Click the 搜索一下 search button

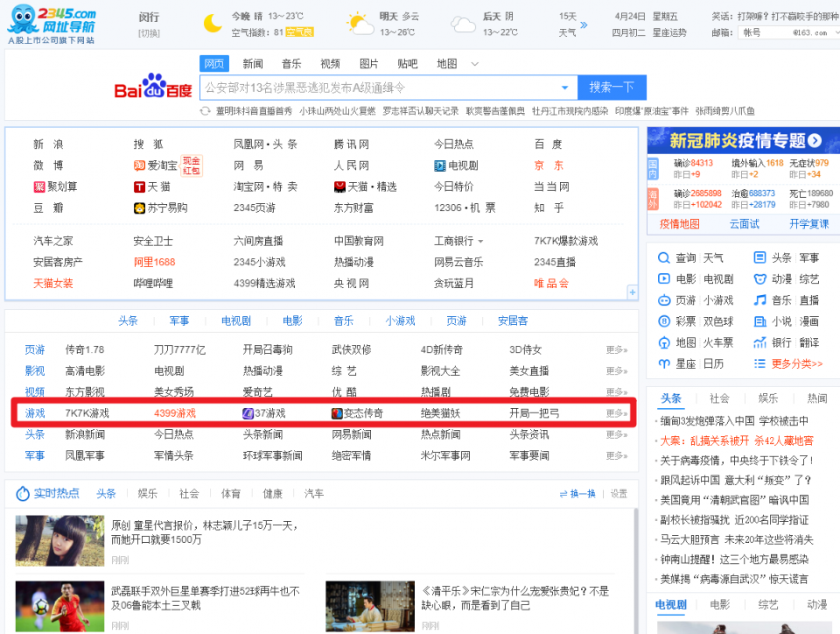[x=612, y=88]
